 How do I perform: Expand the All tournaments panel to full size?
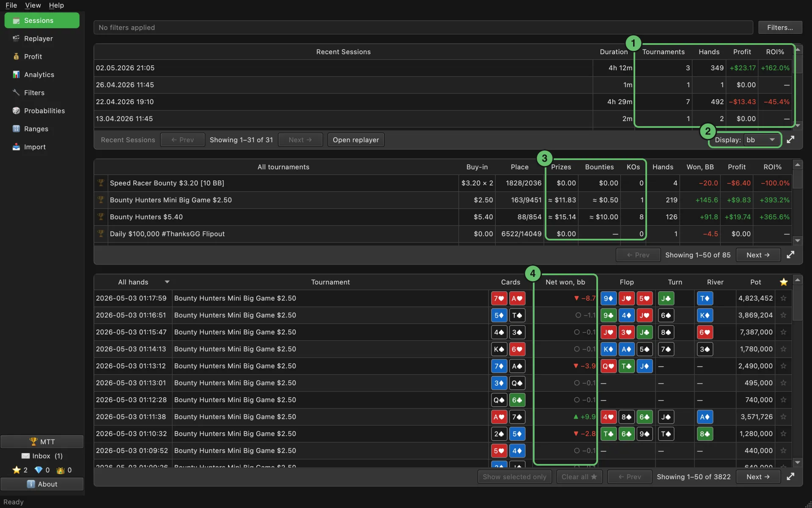tap(790, 255)
